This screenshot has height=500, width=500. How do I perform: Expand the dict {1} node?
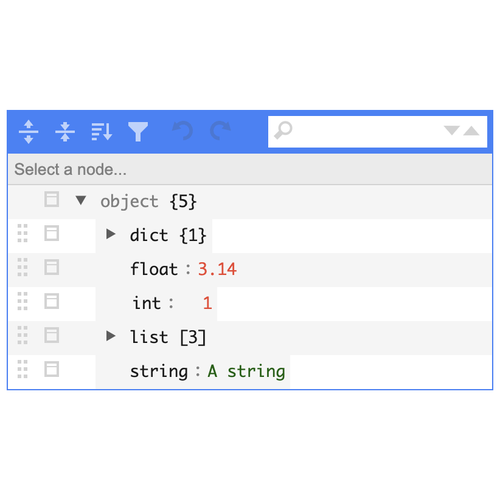110,234
